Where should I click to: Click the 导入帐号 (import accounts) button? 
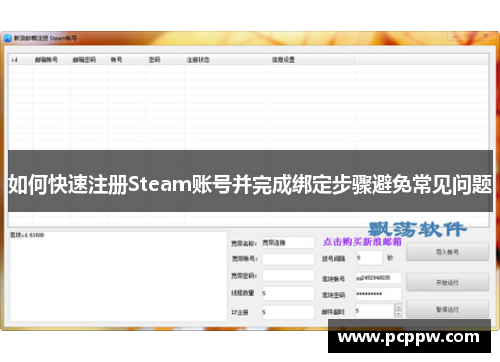pyautogui.click(x=447, y=252)
